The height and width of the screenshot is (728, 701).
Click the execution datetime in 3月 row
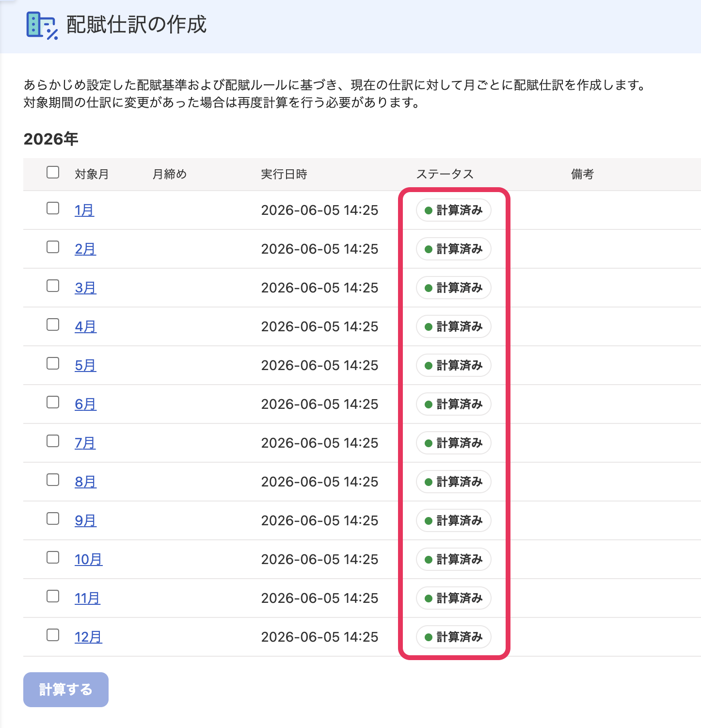tap(319, 288)
